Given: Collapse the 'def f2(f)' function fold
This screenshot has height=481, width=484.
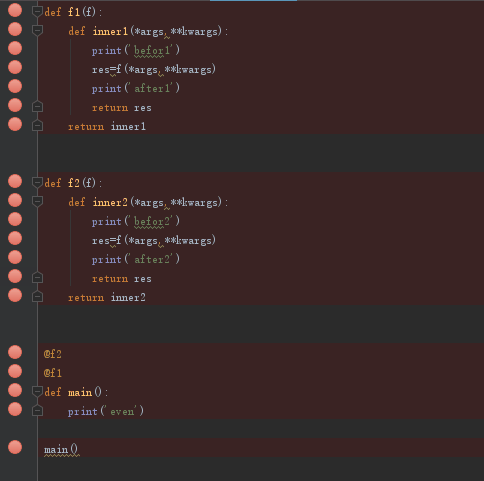Looking at the screenshot, I should pos(37,183).
